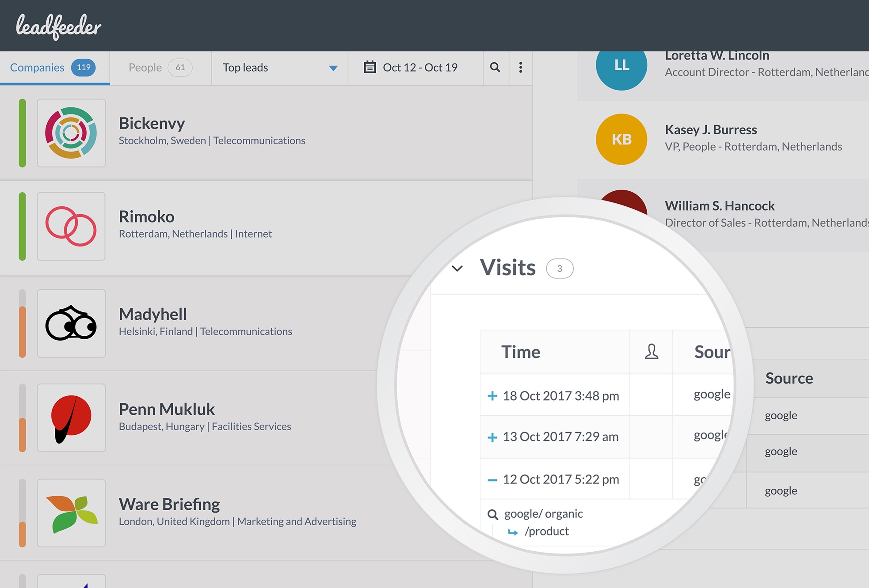Click the Leadfeeder logo
This screenshot has height=588, width=869.
tap(58, 26)
